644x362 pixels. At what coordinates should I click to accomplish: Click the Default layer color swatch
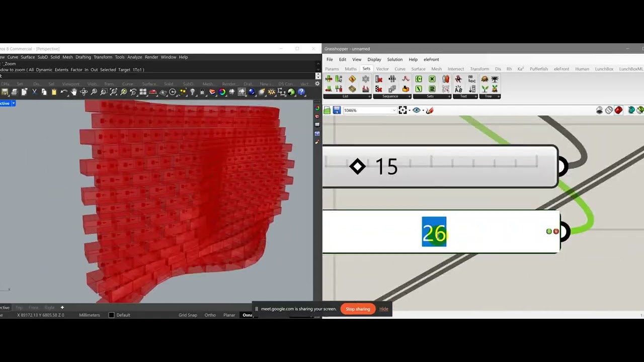[x=112, y=315]
